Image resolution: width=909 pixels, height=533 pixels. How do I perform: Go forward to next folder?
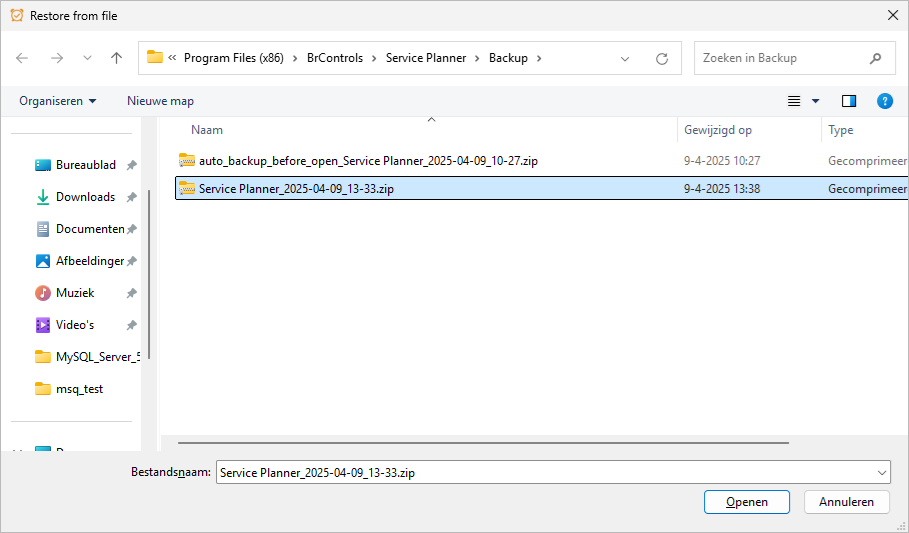point(56,58)
